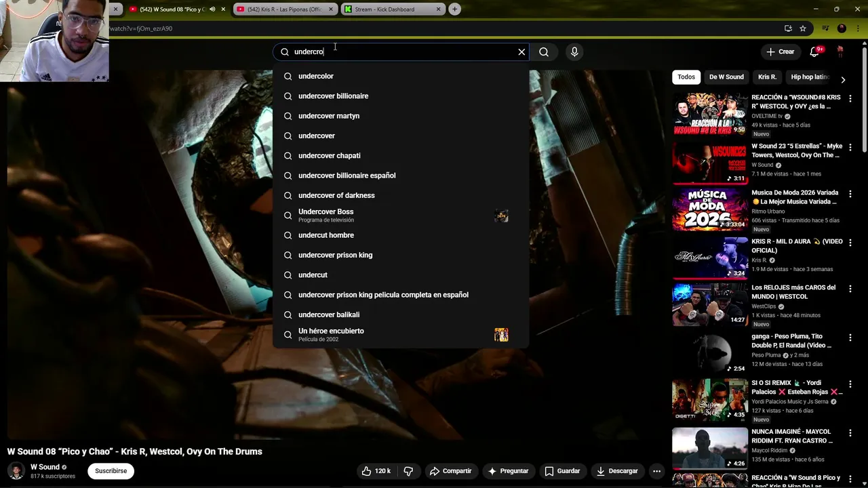Open options for Musica De Moda 2026
The width and height of the screenshot is (868, 488).
[x=850, y=195]
